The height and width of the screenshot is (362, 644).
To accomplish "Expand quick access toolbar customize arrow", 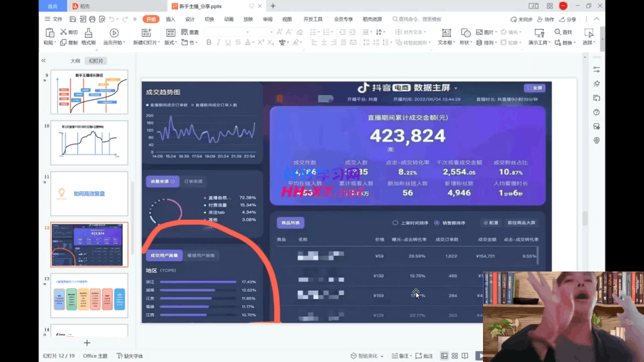I will click(135, 19).
